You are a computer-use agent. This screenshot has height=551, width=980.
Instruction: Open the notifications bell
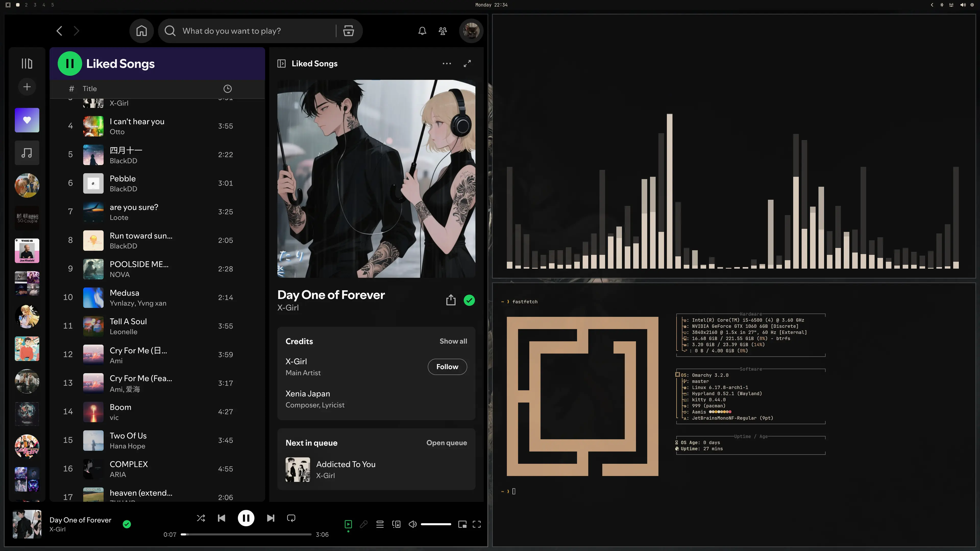[x=422, y=31]
